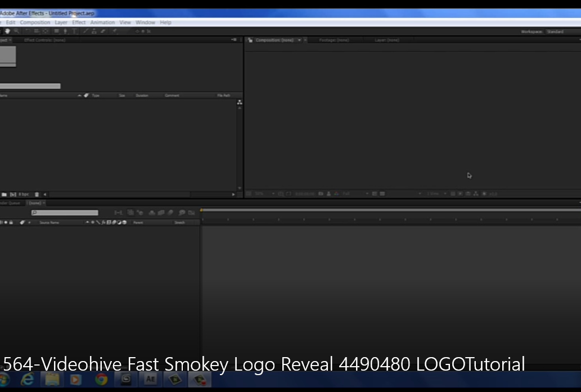Toggle the region of interest button

pos(375,194)
